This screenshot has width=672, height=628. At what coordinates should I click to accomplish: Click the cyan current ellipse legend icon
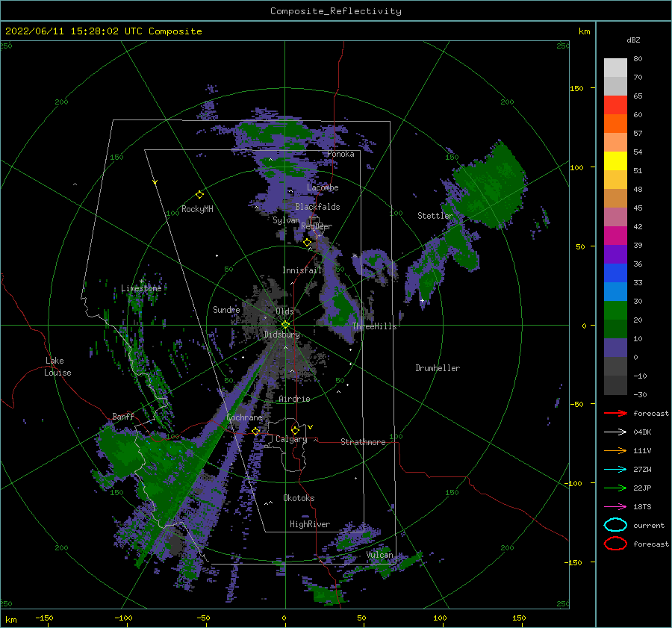coord(615,525)
